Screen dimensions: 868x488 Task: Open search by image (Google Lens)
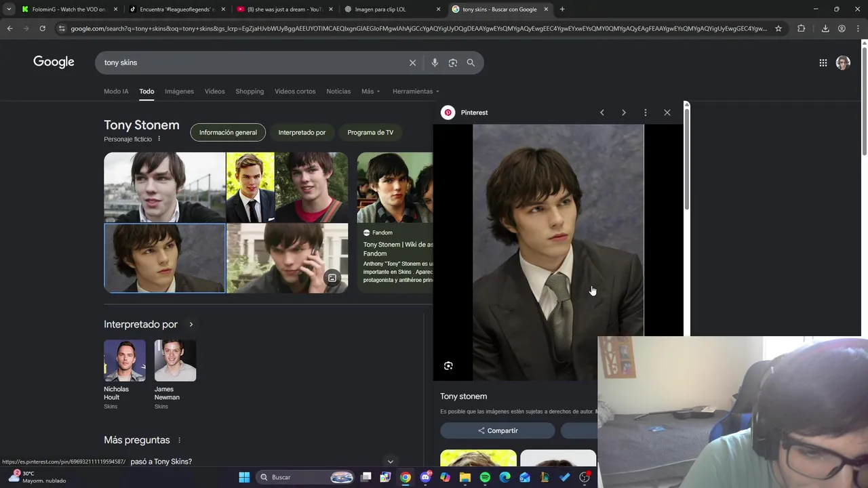tap(452, 62)
